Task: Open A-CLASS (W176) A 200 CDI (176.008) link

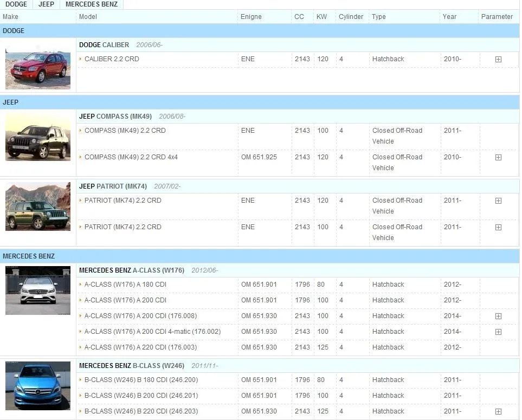Action: pyautogui.click(x=140, y=316)
